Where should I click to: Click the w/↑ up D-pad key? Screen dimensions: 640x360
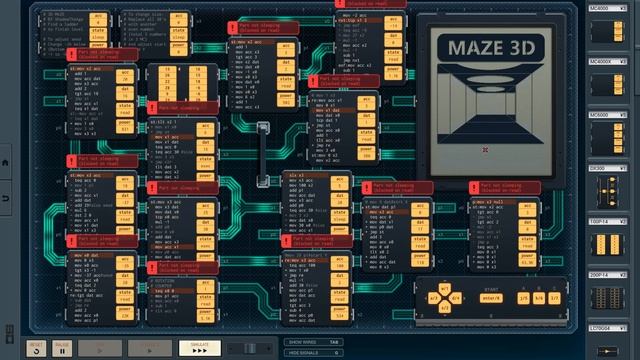point(444,289)
